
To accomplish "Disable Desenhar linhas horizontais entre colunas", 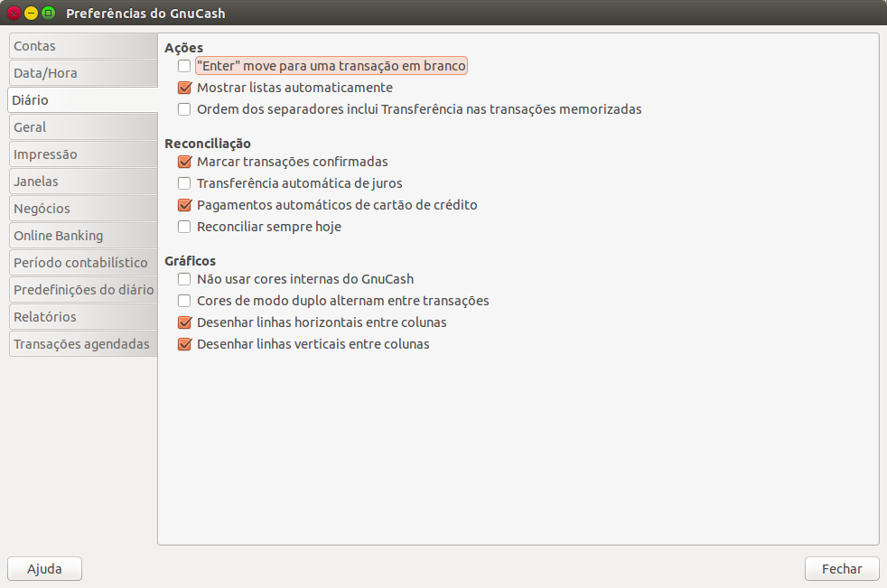I will coord(184,322).
